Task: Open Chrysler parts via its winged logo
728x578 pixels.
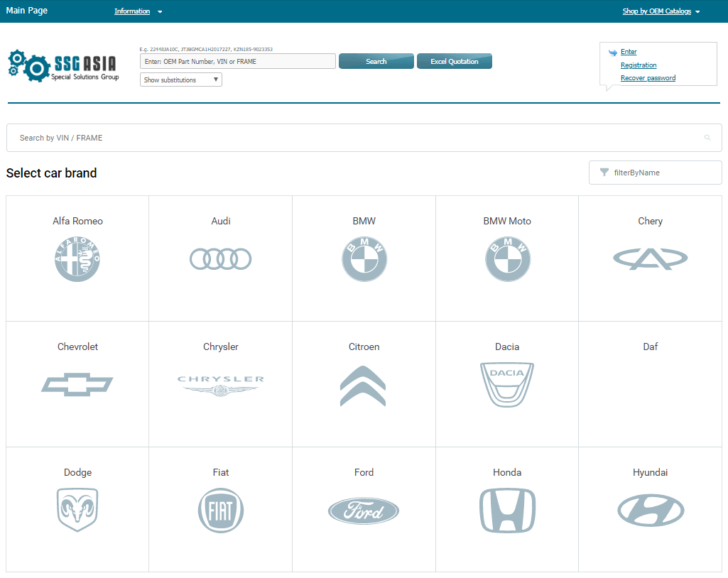Action: pos(220,384)
